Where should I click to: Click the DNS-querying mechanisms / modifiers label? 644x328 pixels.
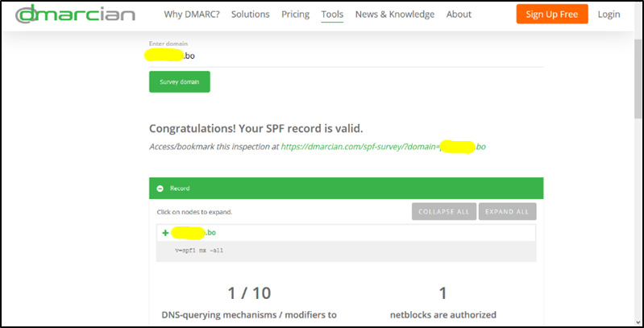249,315
